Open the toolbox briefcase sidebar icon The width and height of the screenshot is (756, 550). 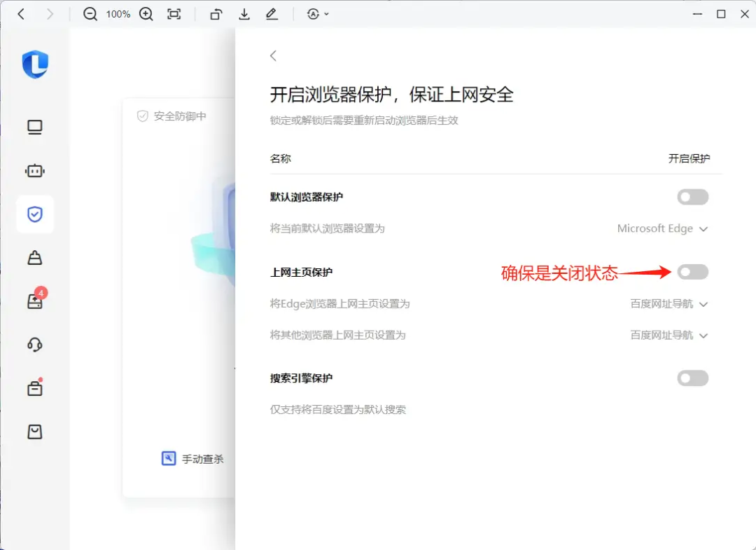tap(35, 388)
